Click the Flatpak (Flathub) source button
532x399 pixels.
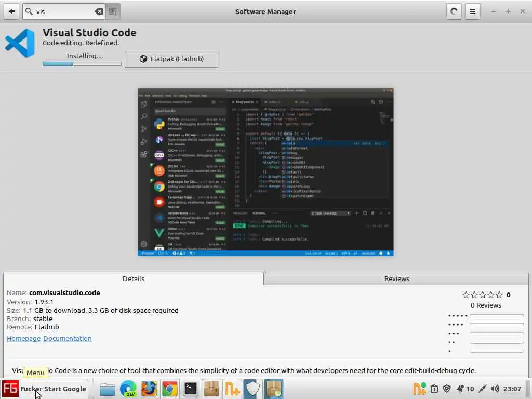click(x=171, y=59)
